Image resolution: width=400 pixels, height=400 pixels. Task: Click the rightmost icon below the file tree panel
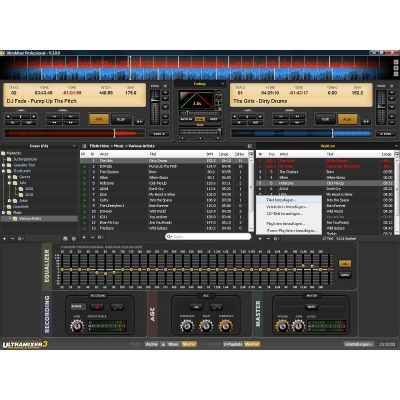click(x=74, y=239)
